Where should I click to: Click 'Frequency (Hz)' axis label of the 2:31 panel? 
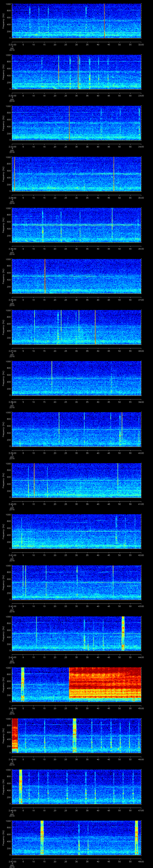tap(4, 21)
